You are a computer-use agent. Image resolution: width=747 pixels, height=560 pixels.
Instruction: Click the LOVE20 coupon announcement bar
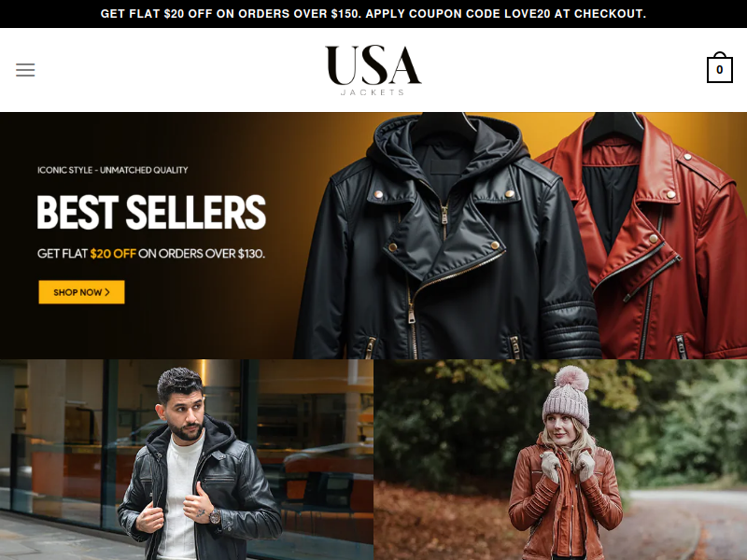(373, 14)
